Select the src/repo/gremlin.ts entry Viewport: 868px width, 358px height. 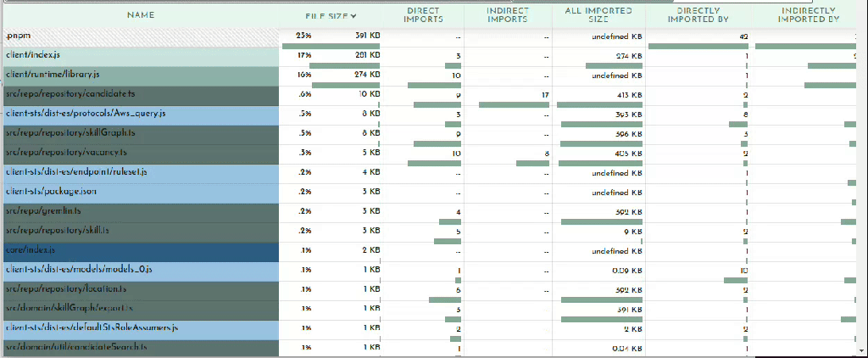pos(140,211)
